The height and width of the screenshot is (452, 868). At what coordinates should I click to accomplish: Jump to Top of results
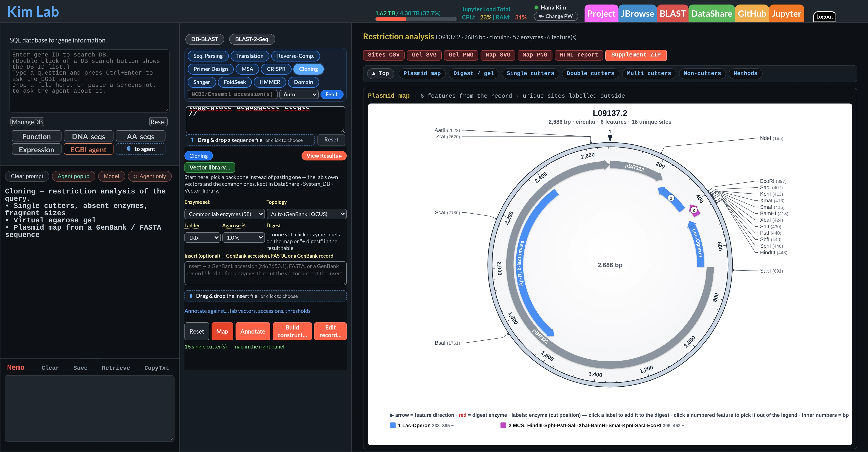coord(380,73)
